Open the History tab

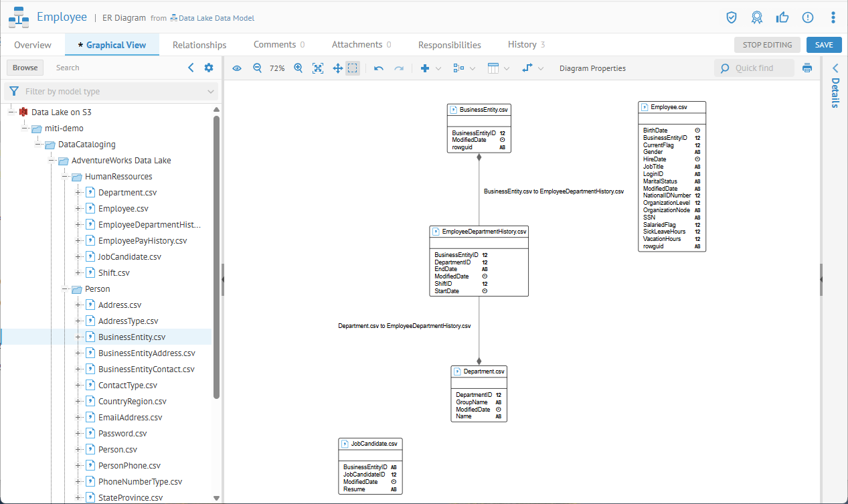pos(525,45)
